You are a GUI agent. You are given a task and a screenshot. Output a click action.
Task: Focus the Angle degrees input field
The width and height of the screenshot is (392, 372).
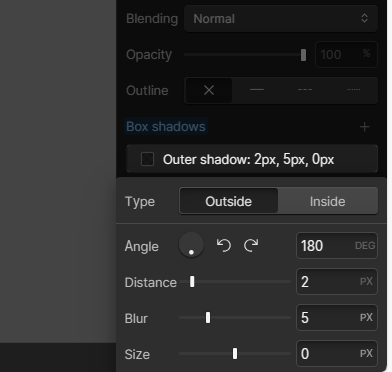pos(337,246)
